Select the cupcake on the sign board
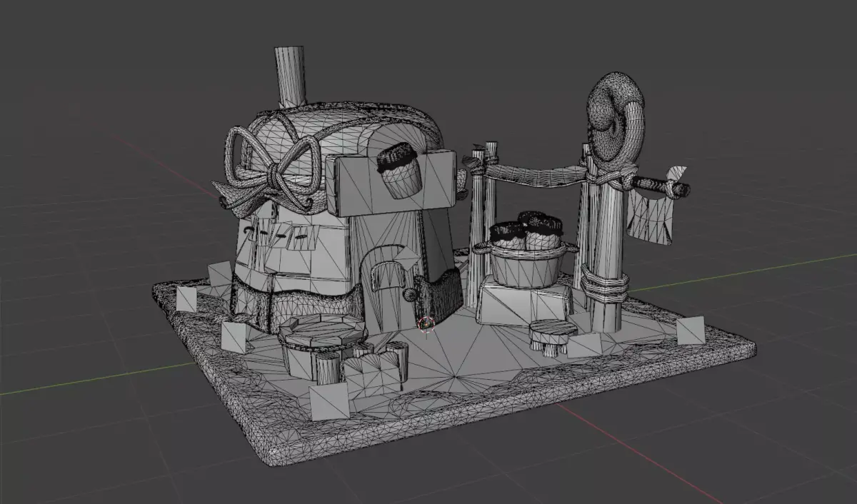 tap(399, 171)
